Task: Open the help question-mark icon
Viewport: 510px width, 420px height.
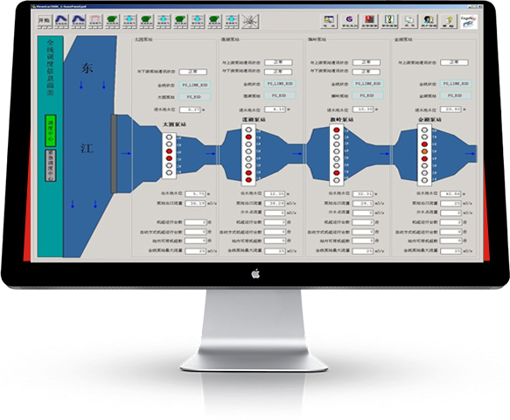Action: point(449,22)
